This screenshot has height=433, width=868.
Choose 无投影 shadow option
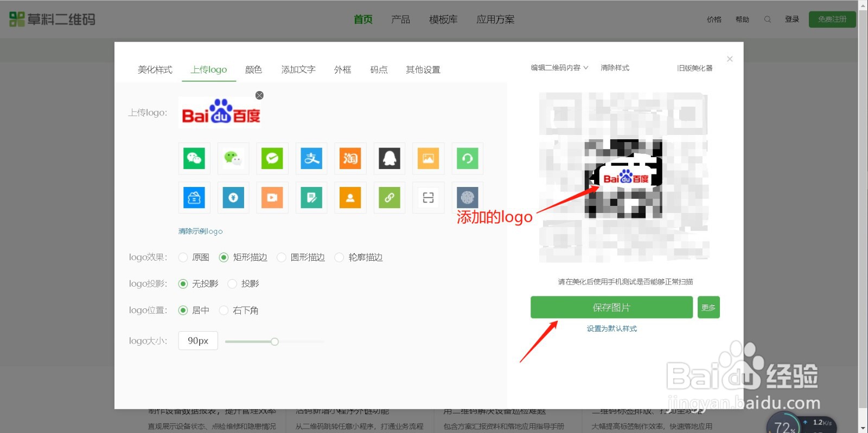coord(183,284)
